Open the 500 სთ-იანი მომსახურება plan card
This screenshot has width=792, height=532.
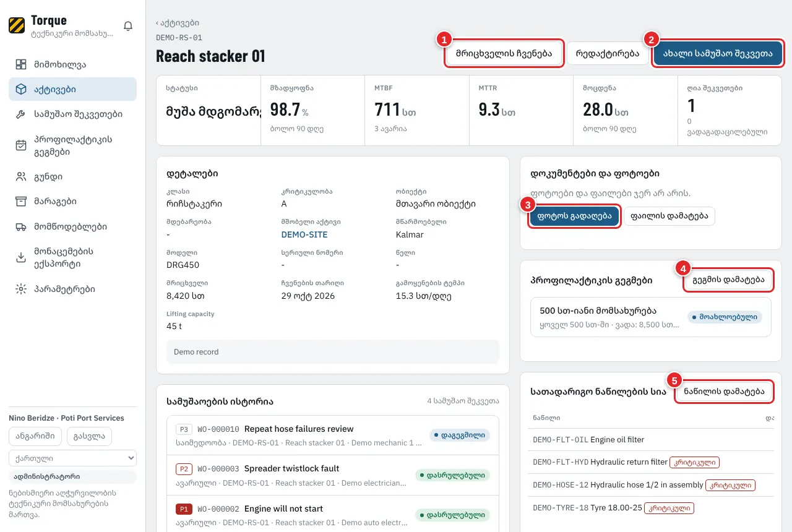[651, 317]
